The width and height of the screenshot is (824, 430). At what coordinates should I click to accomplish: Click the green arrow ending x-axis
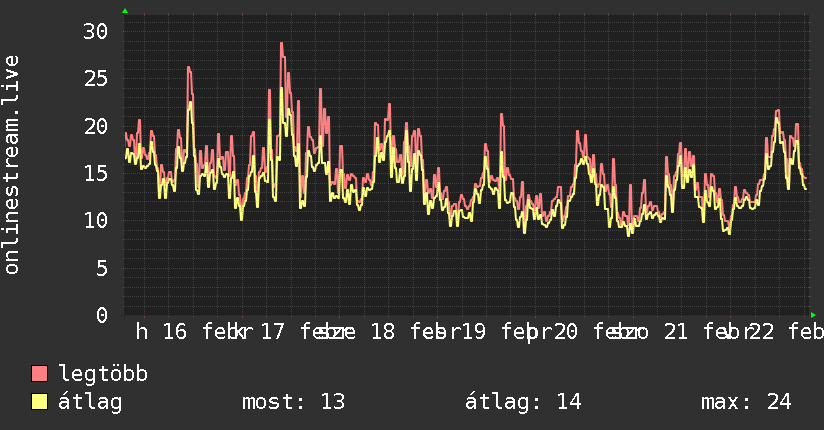[x=813, y=315]
